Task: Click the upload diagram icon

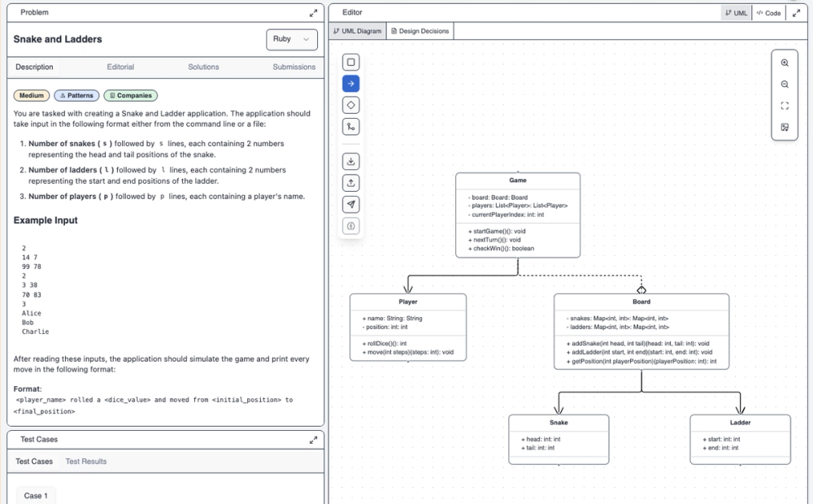Action: pos(351,183)
